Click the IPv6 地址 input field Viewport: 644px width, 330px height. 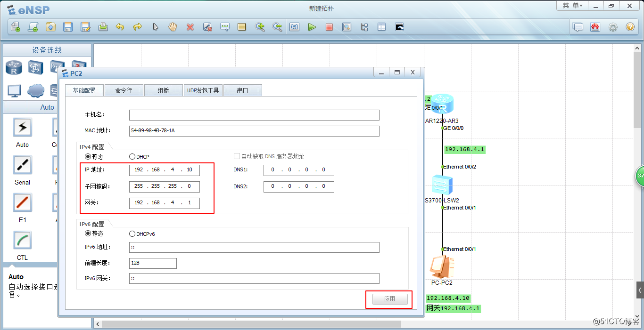(x=254, y=247)
